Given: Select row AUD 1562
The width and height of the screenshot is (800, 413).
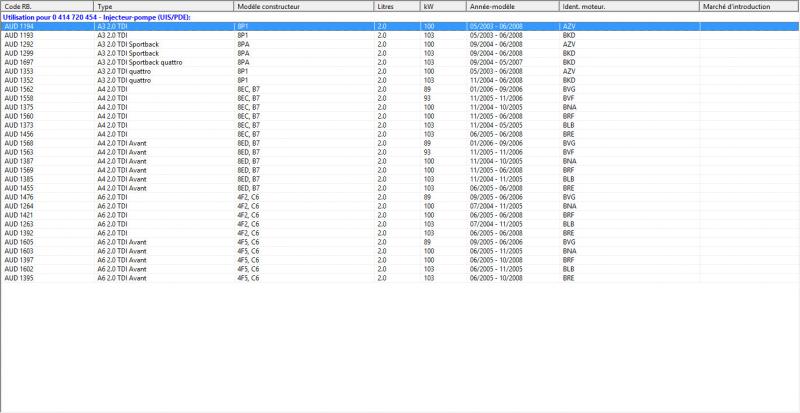Looking at the screenshot, I should [x=400, y=89].
